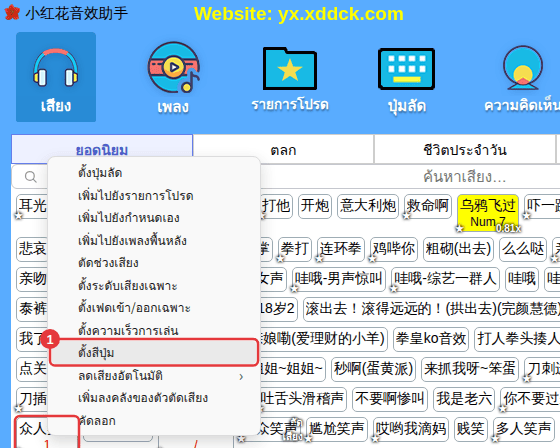This screenshot has height=448, width=560.
Task: Switch to the ชีวิตประจำวัน tab
Action: pos(465,150)
